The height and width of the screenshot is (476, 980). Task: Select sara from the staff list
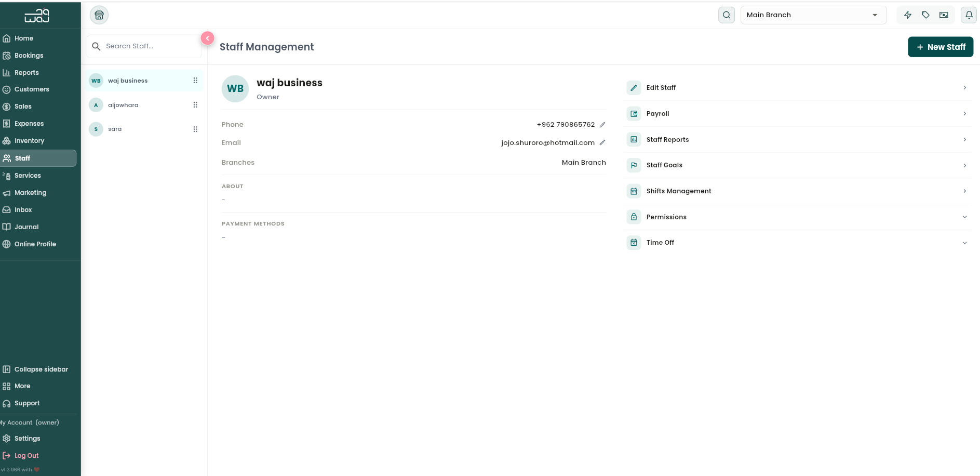tap(144, 129)
